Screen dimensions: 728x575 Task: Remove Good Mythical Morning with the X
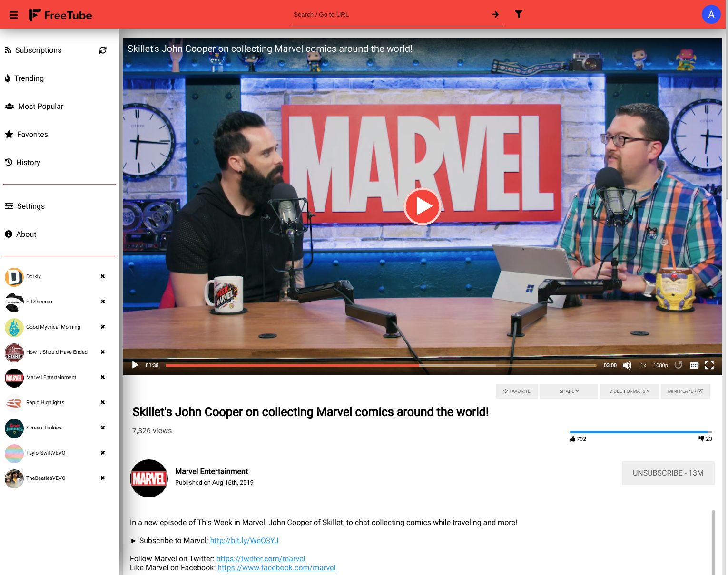[x=103, y=327]
